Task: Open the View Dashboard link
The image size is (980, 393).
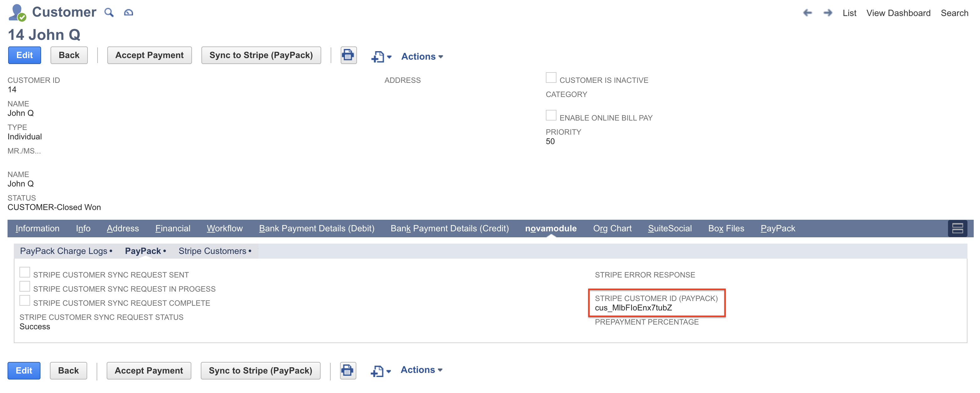Action: (898, 13)
